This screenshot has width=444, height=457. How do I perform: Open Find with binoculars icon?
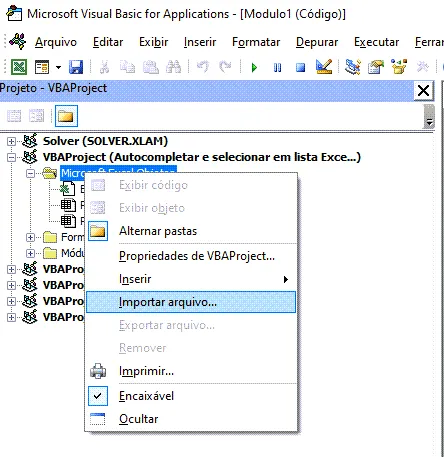tap(174, 67)
